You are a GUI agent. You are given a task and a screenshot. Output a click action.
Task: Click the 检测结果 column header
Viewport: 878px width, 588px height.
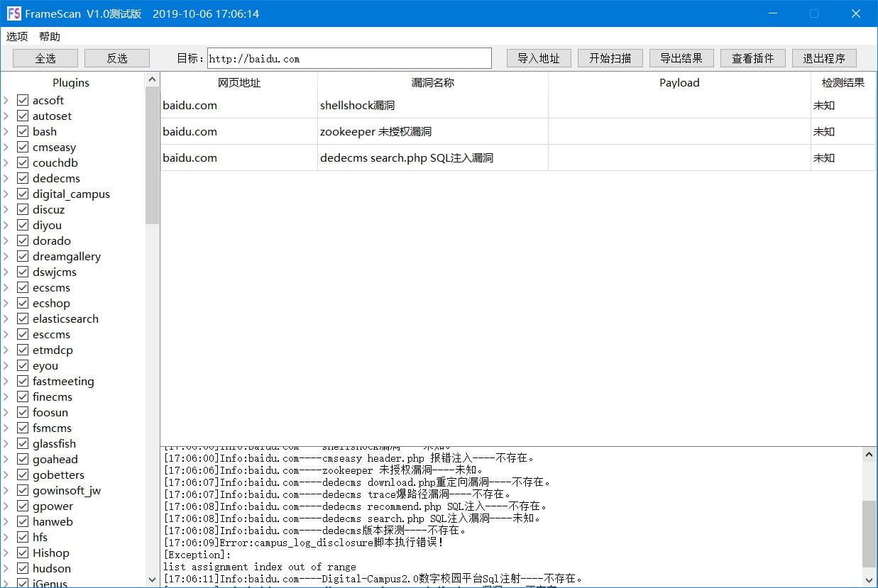(843, 82)
